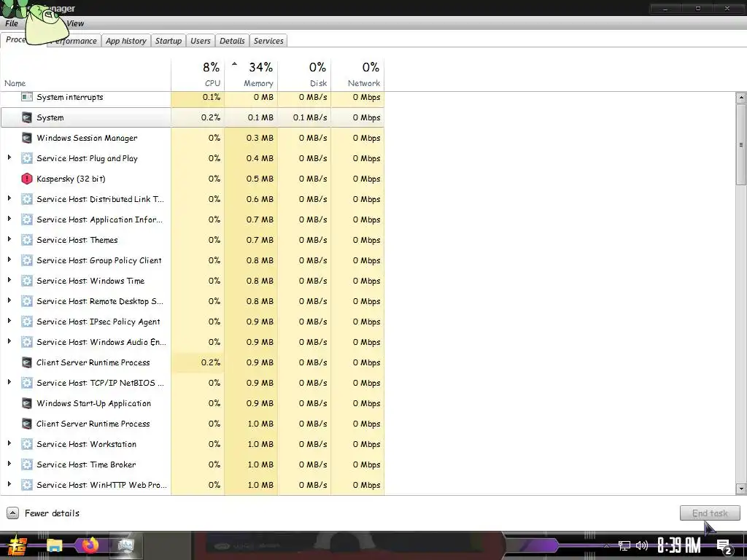
Task: Expand Service Host: Distributed Link T...
Action: tap(9, 198)
